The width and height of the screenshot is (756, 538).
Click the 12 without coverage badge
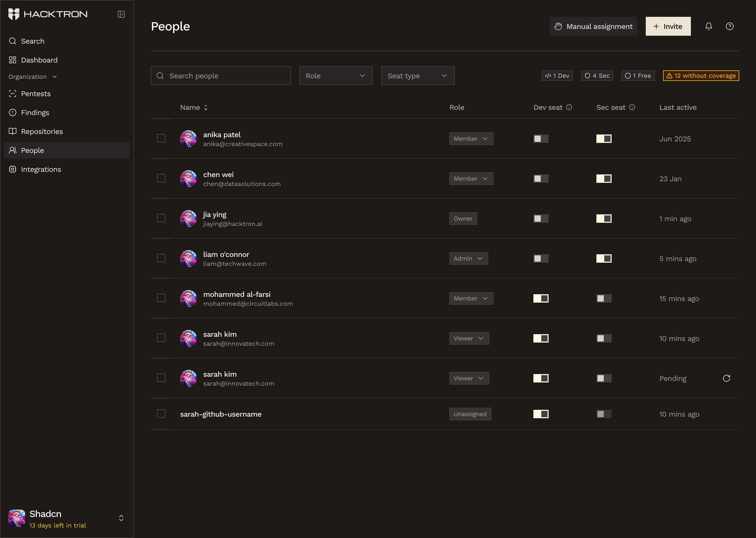(x=701, y=76)
